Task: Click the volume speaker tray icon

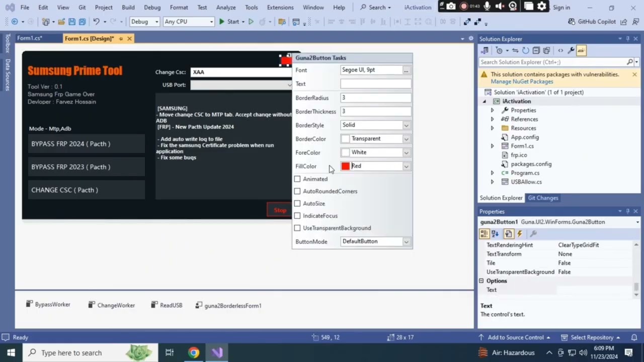Action: [583, 352]
